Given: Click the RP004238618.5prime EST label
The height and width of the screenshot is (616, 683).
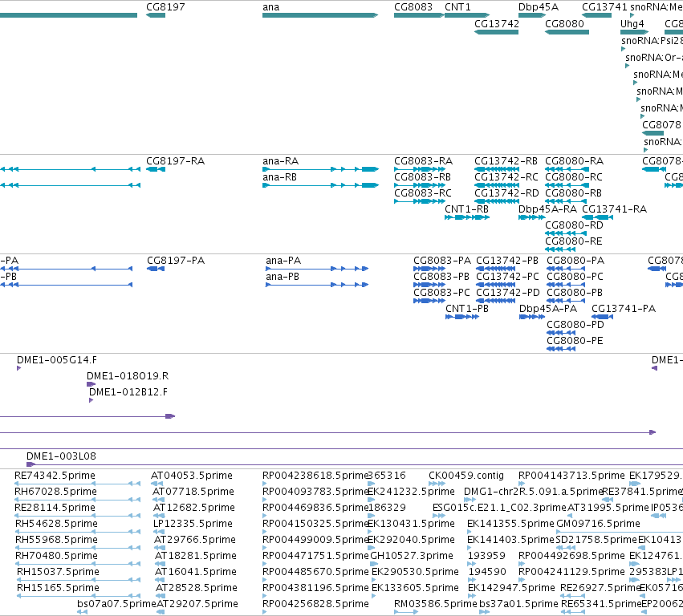Looking at the screenshot, I should [315, 476].
